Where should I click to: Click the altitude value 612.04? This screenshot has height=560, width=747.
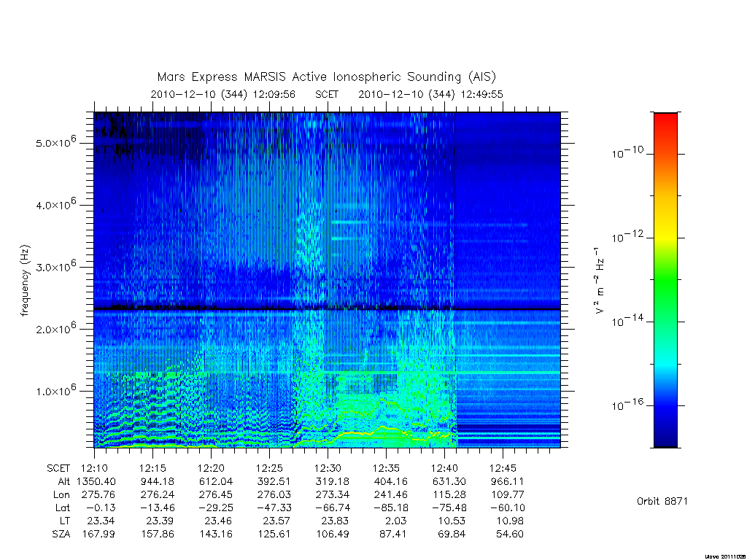215,481
